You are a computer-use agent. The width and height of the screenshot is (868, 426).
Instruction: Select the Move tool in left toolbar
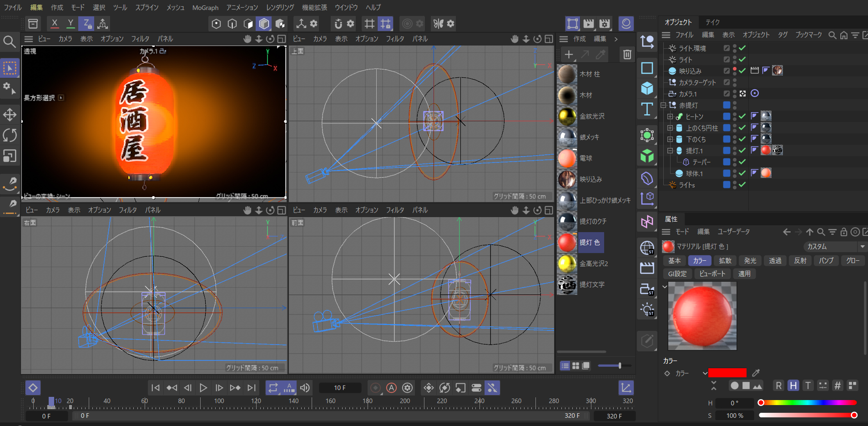click(10, 115)
